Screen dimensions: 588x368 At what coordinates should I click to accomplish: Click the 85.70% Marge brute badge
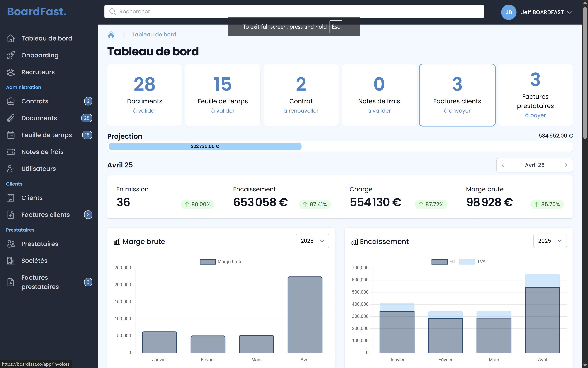pyautogui.click(x=547, y=204)
